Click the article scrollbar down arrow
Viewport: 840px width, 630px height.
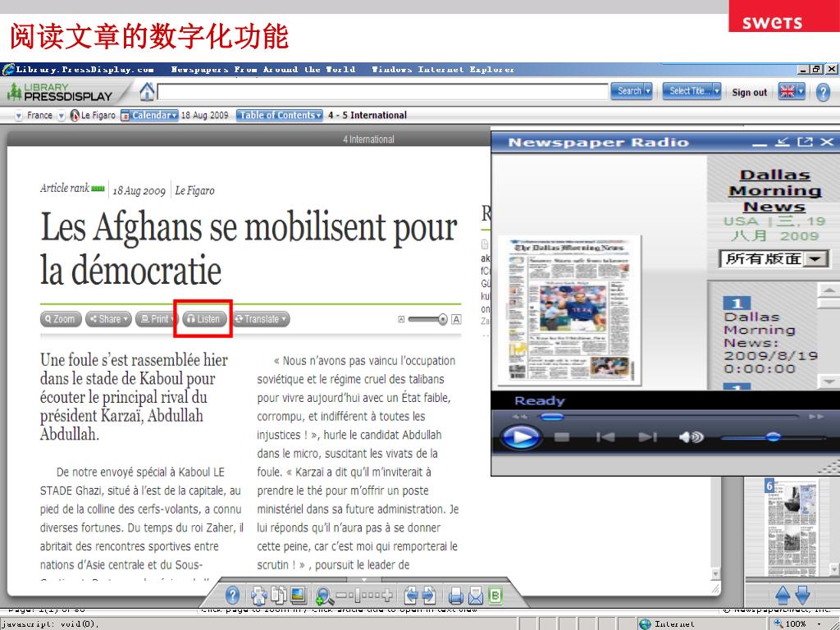[x=715, y=573]
